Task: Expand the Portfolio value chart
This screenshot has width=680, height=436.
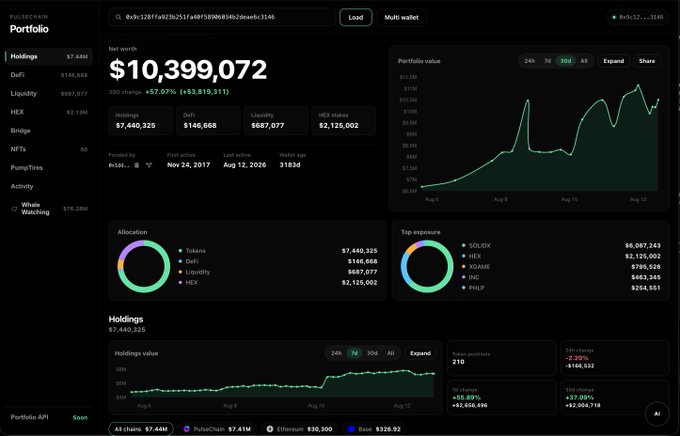Action: pos(614,61)
